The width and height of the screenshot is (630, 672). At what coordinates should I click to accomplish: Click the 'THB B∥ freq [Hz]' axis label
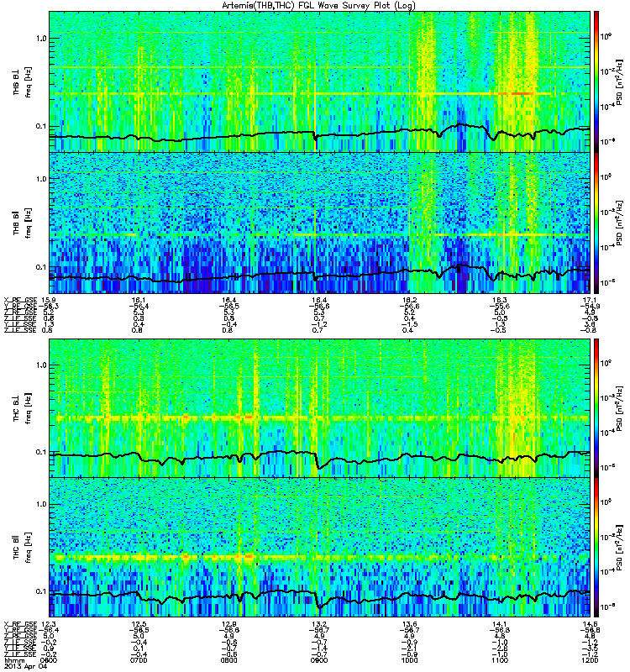coord(23,223)
